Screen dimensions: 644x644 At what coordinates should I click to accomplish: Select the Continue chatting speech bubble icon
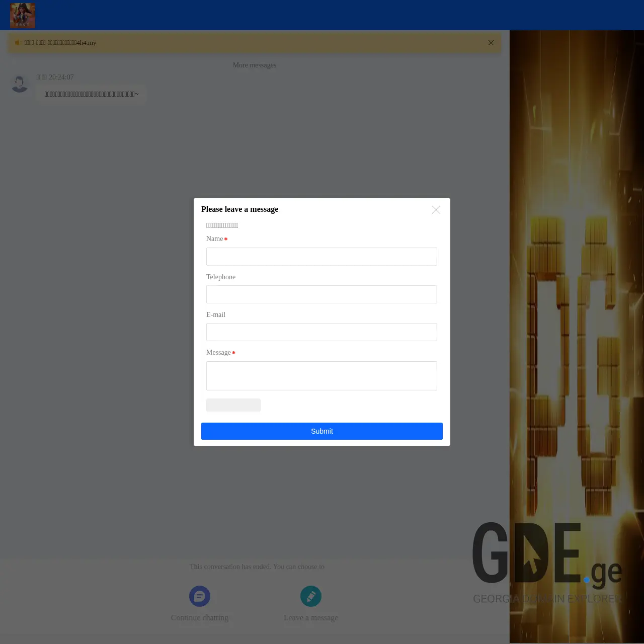pos(199,596)
